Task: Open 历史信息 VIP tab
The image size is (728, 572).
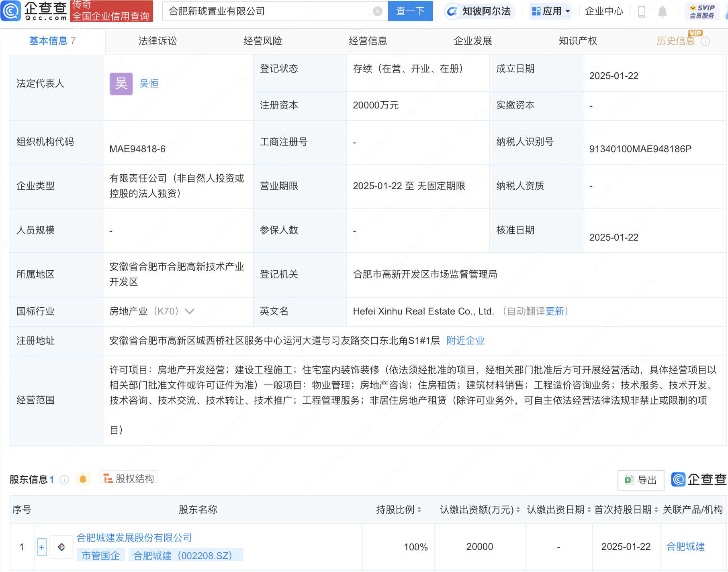Action: click(676, 41)
